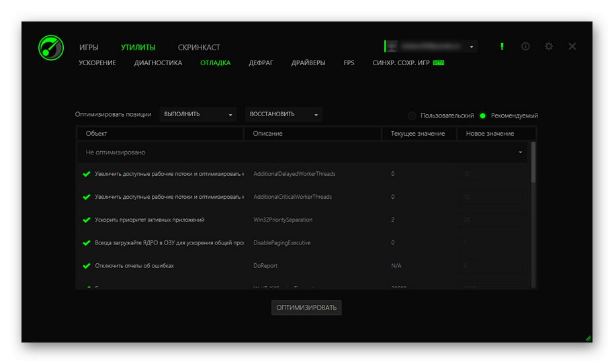Screen dimensions: 614x364
Task: Open the FPS sub-tab
Action: coord(349,62)
